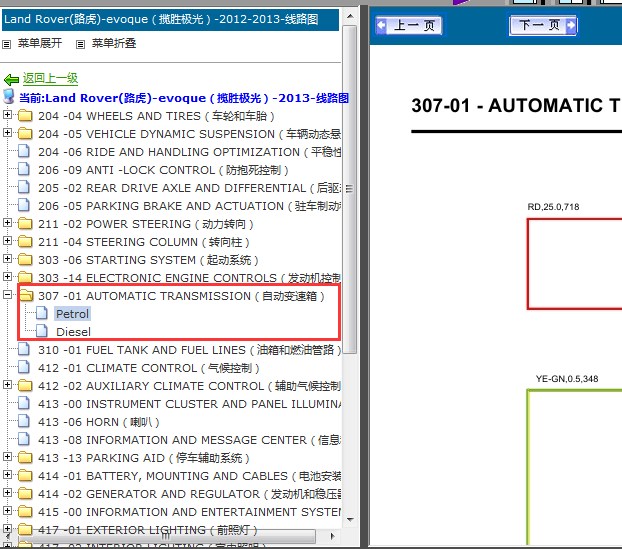The image size is (622, 549).
Task: Expand 204-04 WHEELS AND TIRES node
Action: click(x=7, y=115)
